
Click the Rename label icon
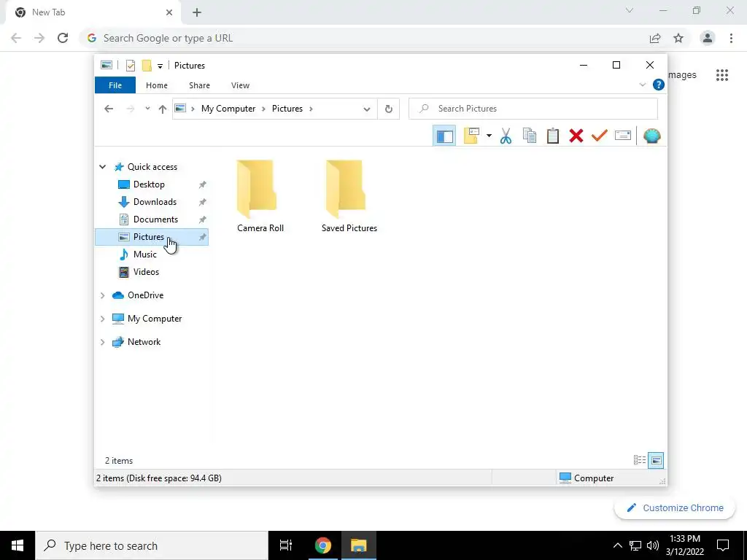tap(623, 136)
